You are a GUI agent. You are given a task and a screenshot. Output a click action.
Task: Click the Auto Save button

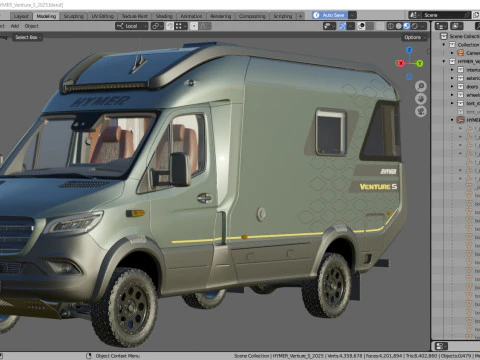coord(330,15)
